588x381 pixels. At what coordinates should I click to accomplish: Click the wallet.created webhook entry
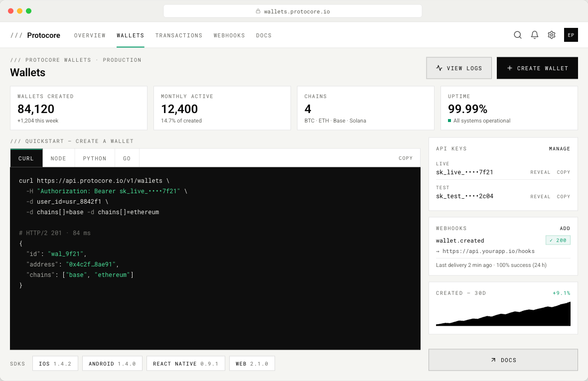tap(460, 241)
